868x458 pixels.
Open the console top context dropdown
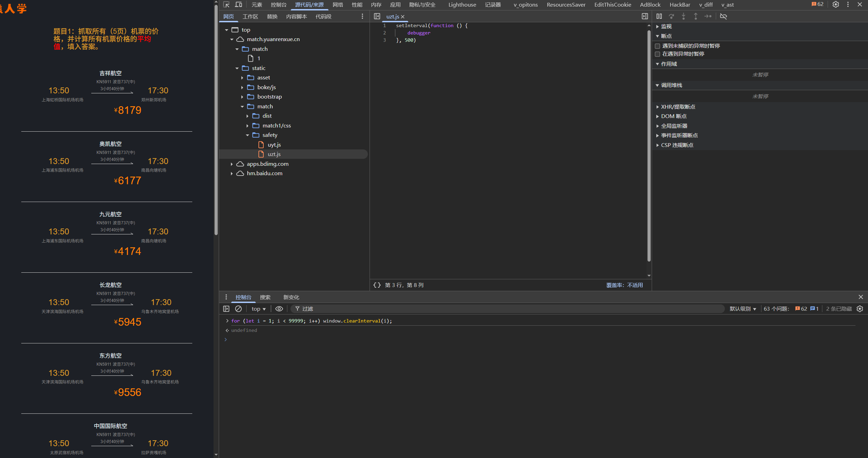(258, 309)
